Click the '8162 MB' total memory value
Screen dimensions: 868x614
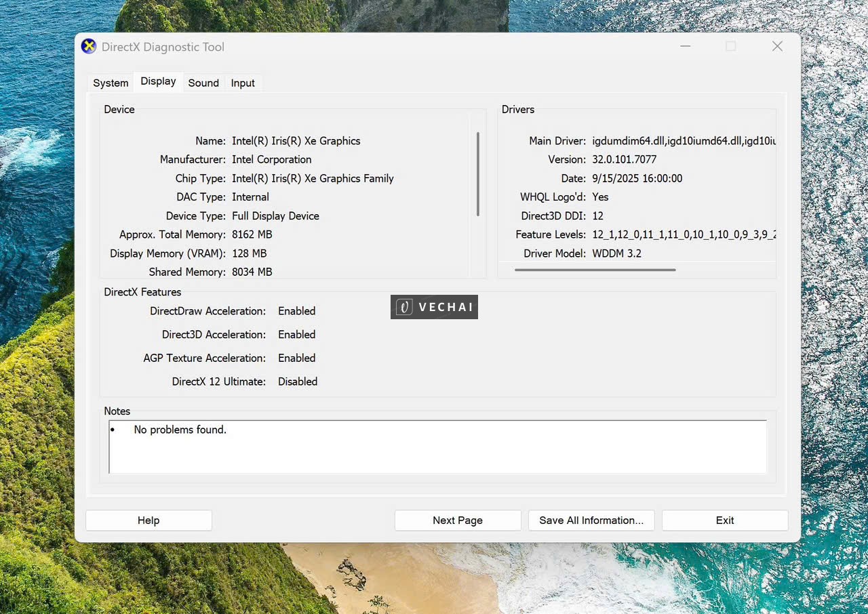(252, 234)
